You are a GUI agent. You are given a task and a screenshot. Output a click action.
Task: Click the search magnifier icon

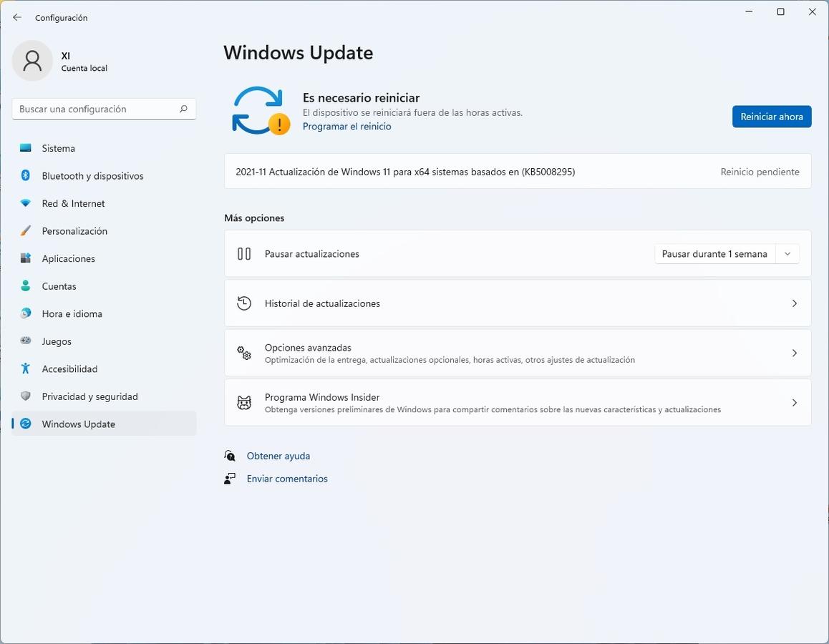point(183,109)
